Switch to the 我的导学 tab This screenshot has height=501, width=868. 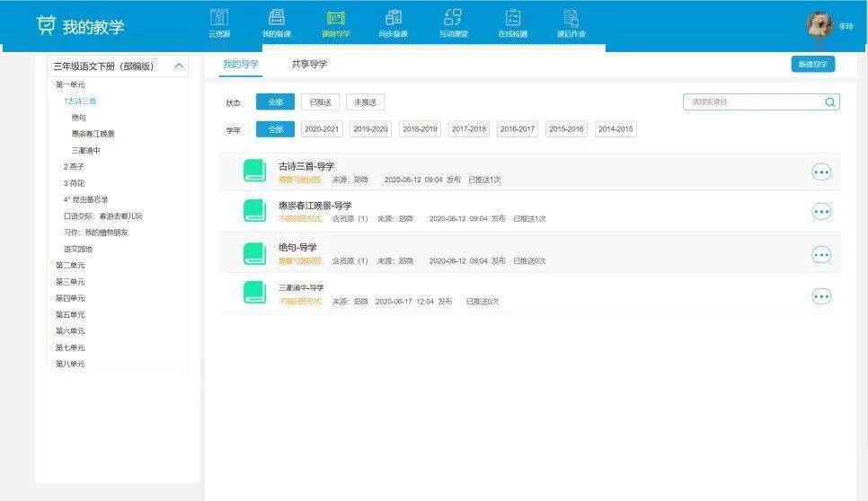[240, 64]
